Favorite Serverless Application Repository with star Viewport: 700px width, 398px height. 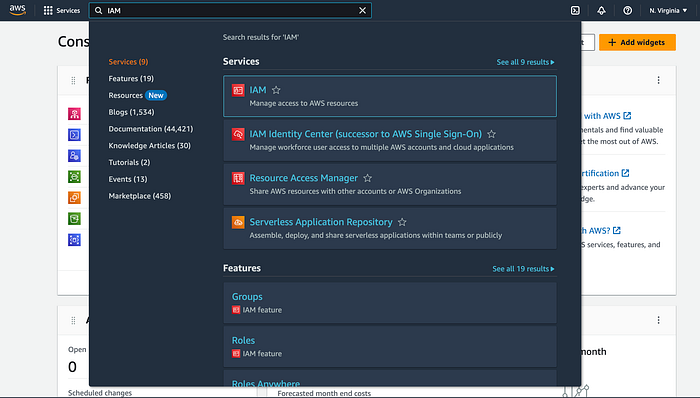[402, 222]
